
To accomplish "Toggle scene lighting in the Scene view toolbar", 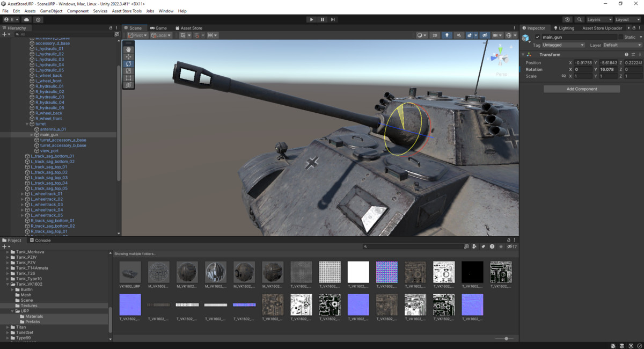I will click(448, 35).
